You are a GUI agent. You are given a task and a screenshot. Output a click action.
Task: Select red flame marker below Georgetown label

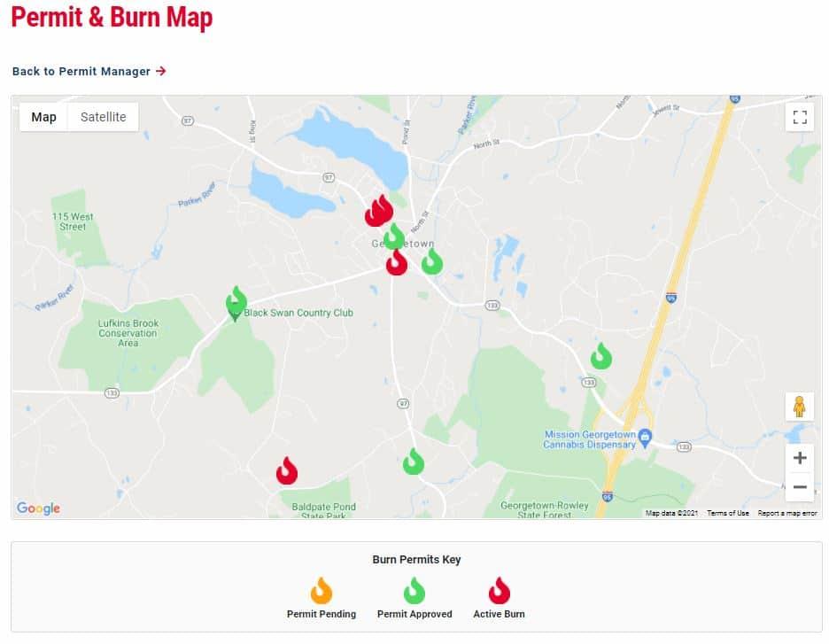click(397, 262)
